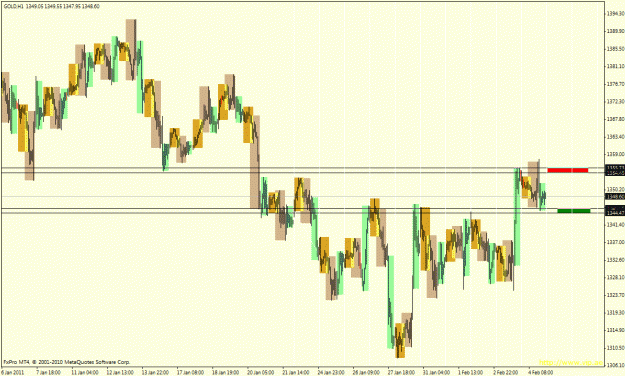Click the 24 Jan 23:00 time label
The image size is (625, 376).
point(331,372)
